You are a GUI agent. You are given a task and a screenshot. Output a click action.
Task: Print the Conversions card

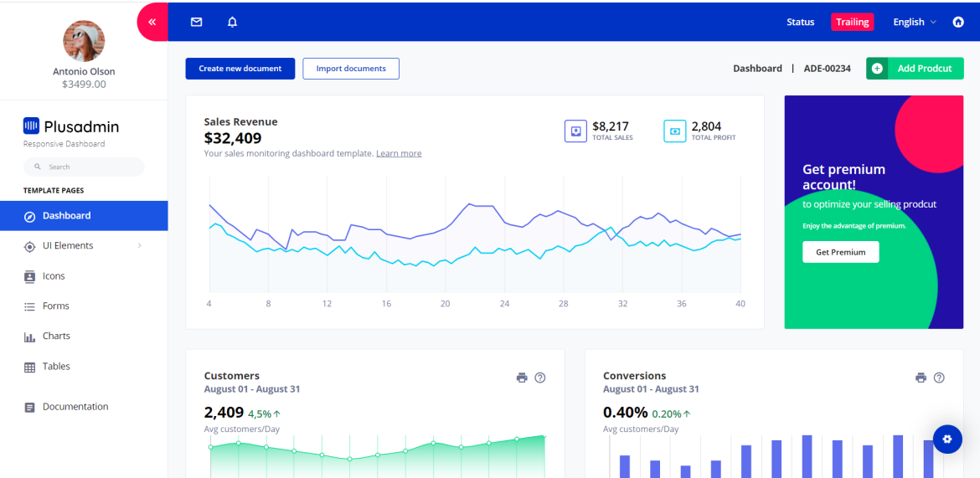tap(921, 378)
